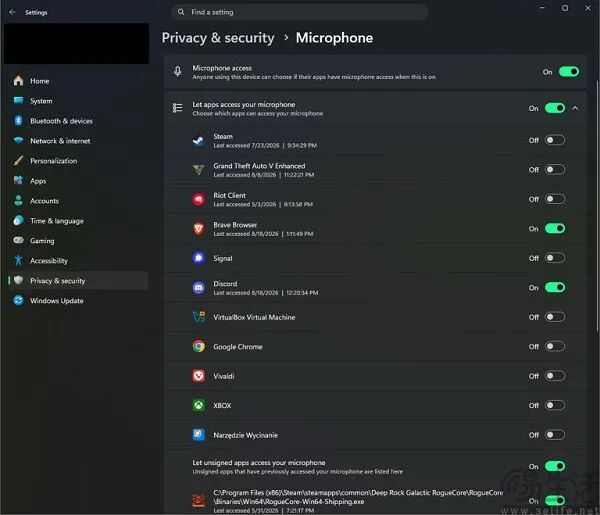
Task: Click the VirtualBox app icon
Action: click(x=199, y=317)
